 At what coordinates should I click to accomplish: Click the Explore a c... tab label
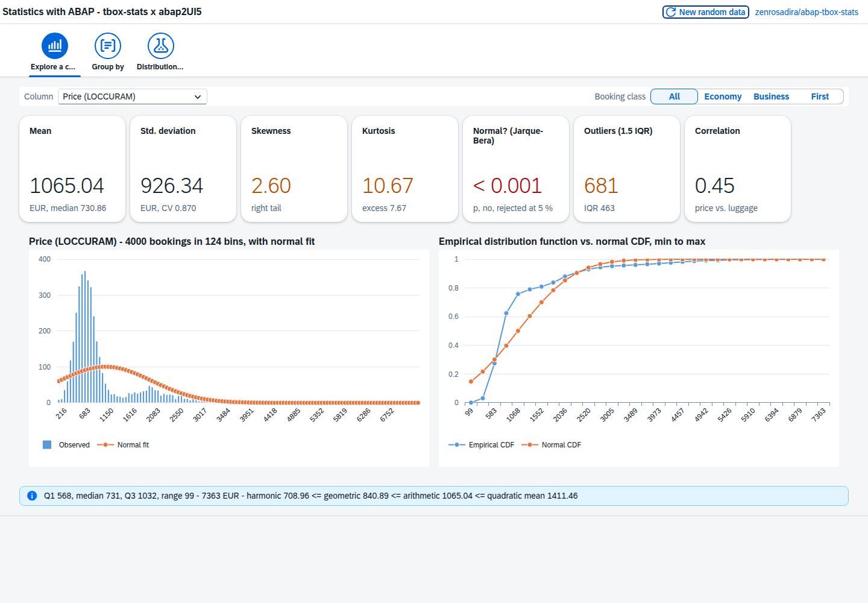tap(53, 67)
